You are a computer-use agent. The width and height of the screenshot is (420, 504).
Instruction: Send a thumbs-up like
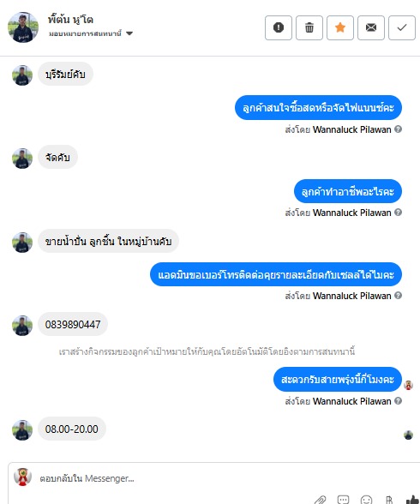(413, 500)
